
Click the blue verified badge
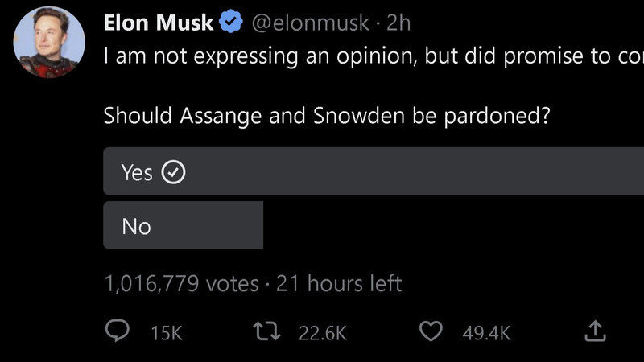pos(232,23)
